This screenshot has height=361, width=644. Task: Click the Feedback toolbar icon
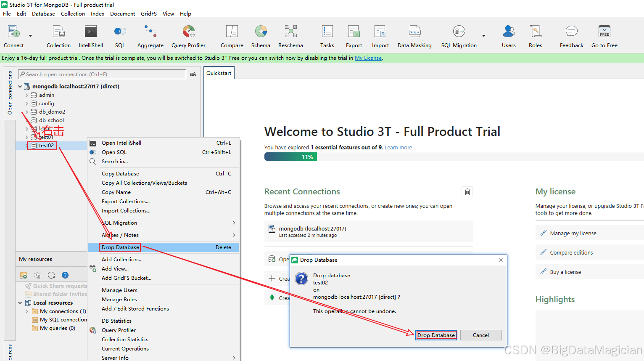571,32
